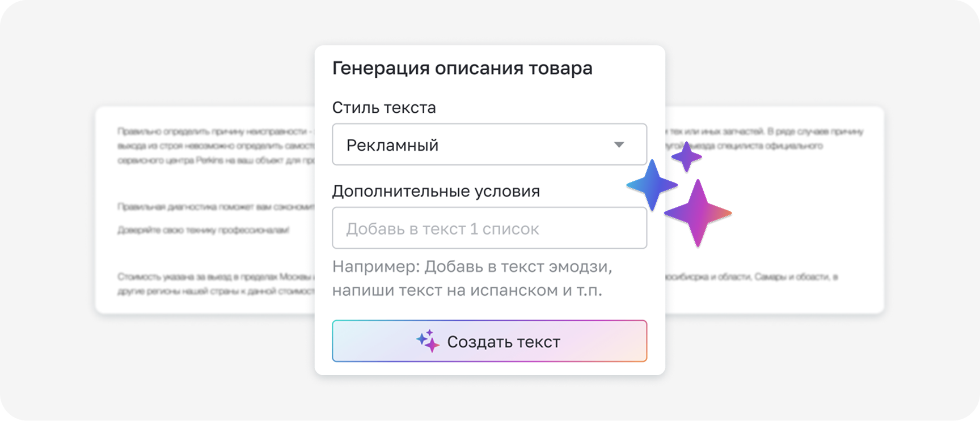The width and height of the screenshot is (980, 421).
Task: Click the hint line Например: Добавь в текст эмодзи
Action: 472,266
